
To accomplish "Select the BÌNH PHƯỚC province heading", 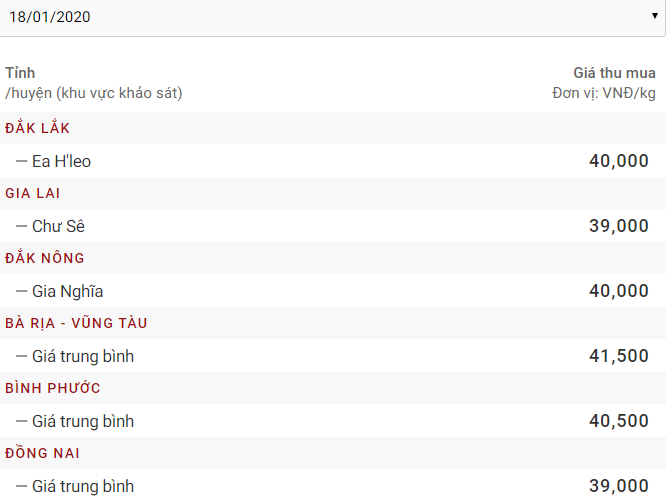I will [53, 388].
